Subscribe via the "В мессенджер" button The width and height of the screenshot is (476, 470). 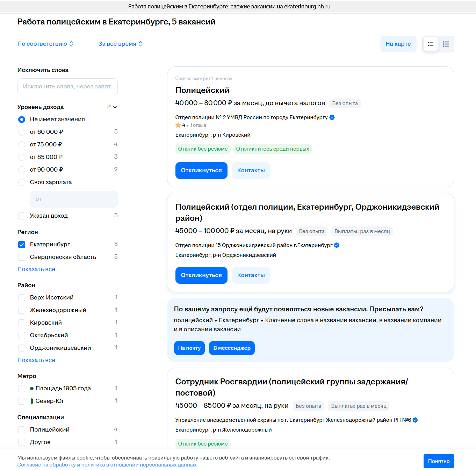click(232, 348)
